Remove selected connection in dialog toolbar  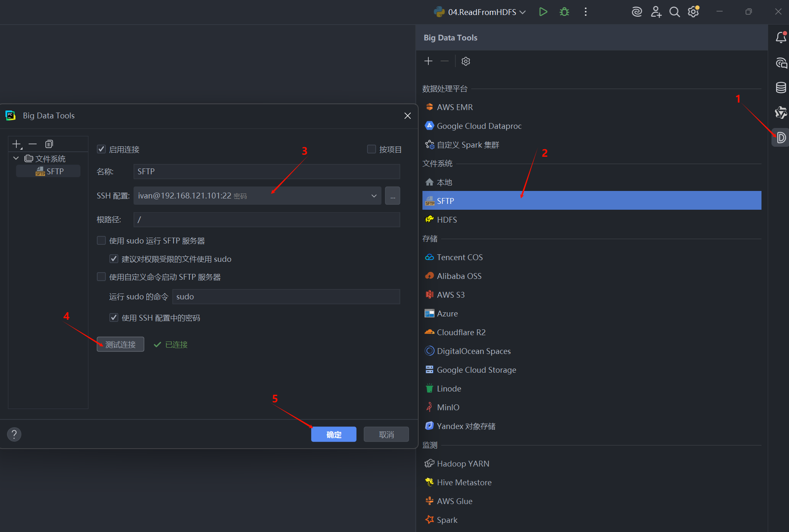pos(33,144)
